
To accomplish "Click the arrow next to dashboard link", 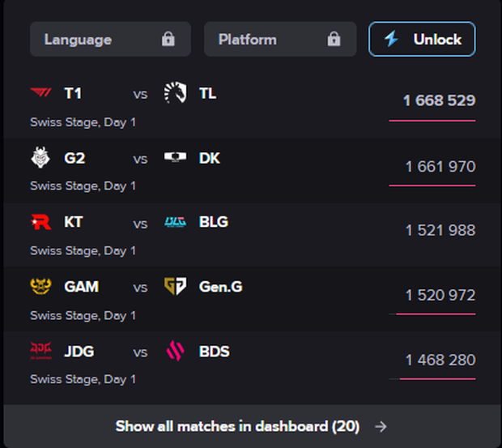I will (x=381, y=426).
